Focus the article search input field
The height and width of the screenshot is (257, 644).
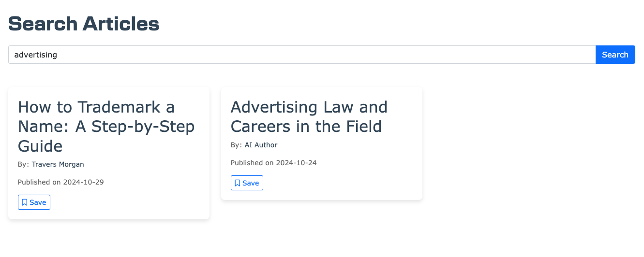pyautogui.click(x=302, y=55)
